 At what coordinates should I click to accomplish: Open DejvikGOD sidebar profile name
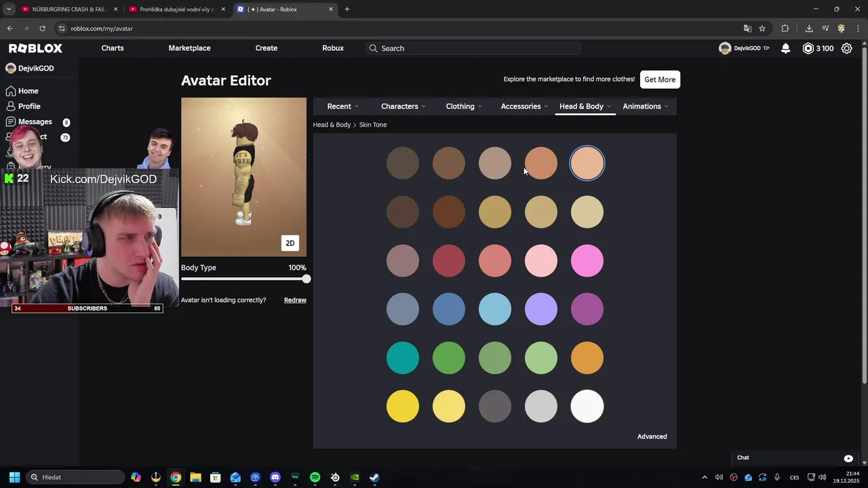tap(36, 68)
